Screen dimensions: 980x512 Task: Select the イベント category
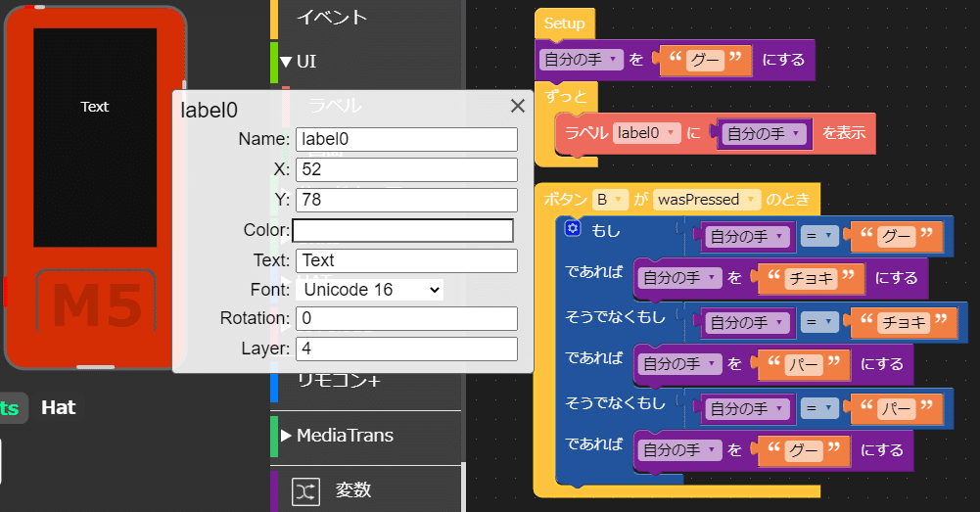click(x=332, y=17)
